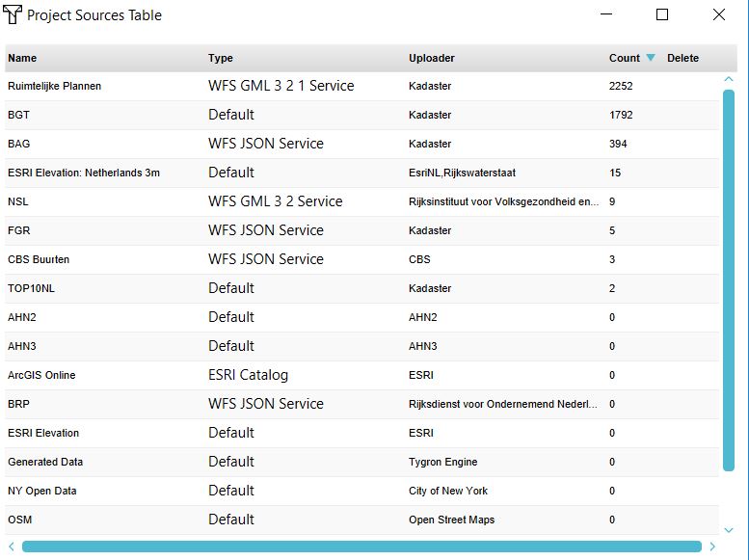Select the ArcGIS Online source row
749x560 pixels.
point(41,375)
